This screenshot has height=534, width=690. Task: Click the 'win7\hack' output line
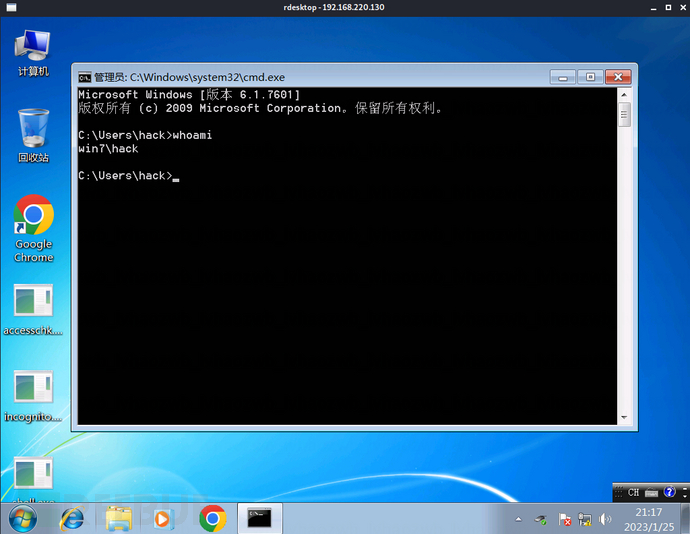point(108,149)
